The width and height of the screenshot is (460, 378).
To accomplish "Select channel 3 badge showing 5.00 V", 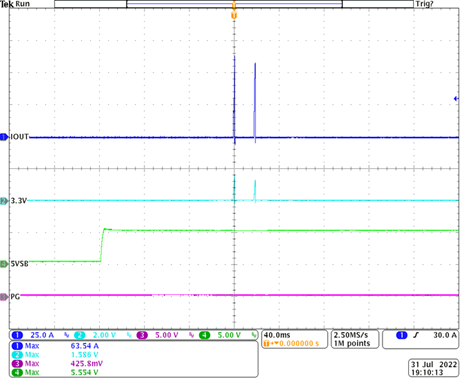I will click(x=142, y=335).
